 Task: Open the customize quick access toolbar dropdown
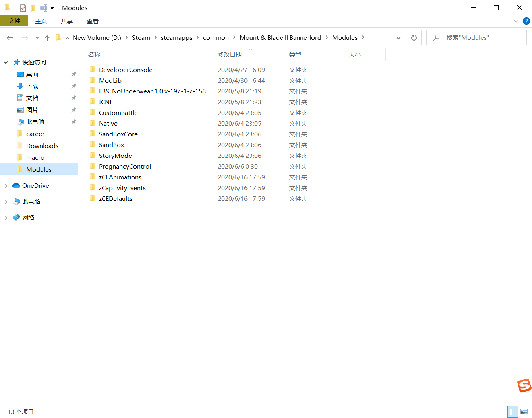52,8
